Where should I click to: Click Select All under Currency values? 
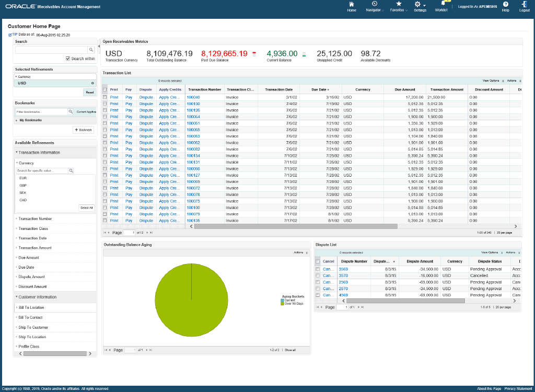coord(86,208)
